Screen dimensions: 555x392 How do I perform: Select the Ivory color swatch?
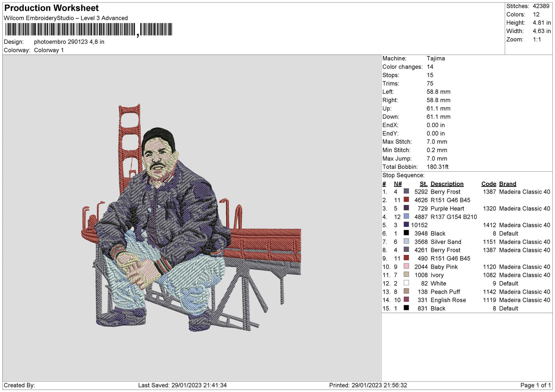tap(406, 275)
